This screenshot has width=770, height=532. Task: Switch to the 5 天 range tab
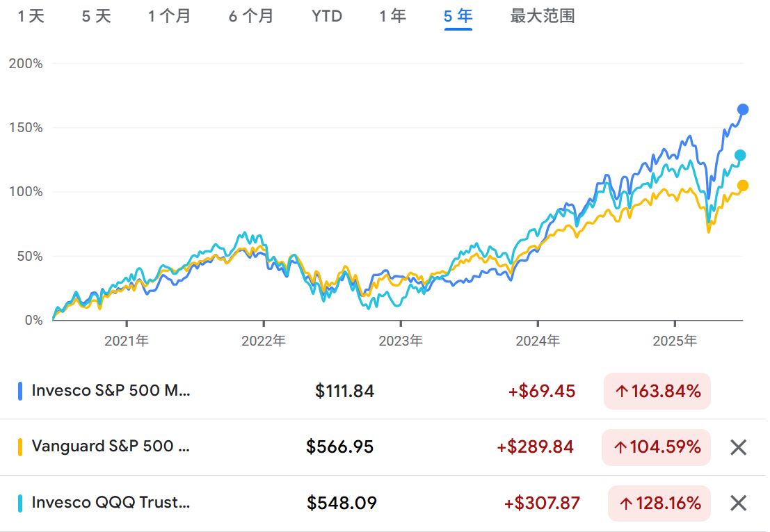[96, 16]
